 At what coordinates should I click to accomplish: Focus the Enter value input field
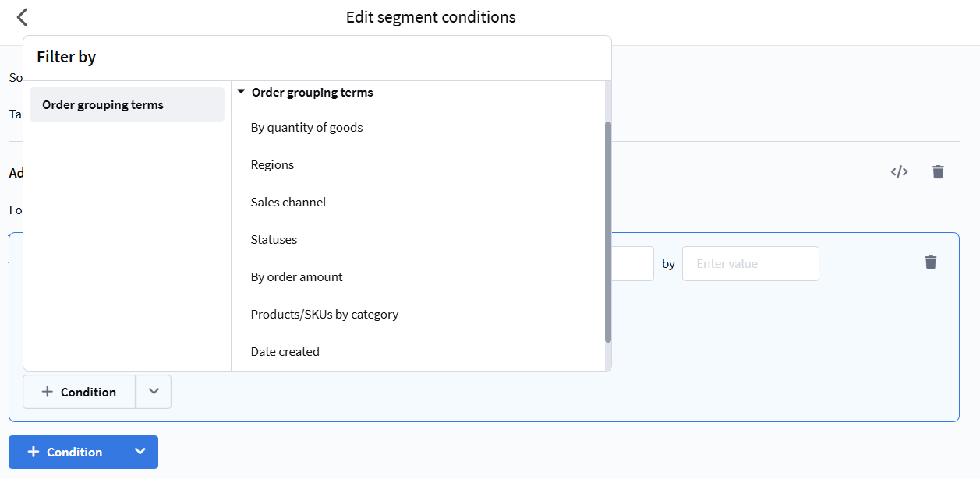750,263
